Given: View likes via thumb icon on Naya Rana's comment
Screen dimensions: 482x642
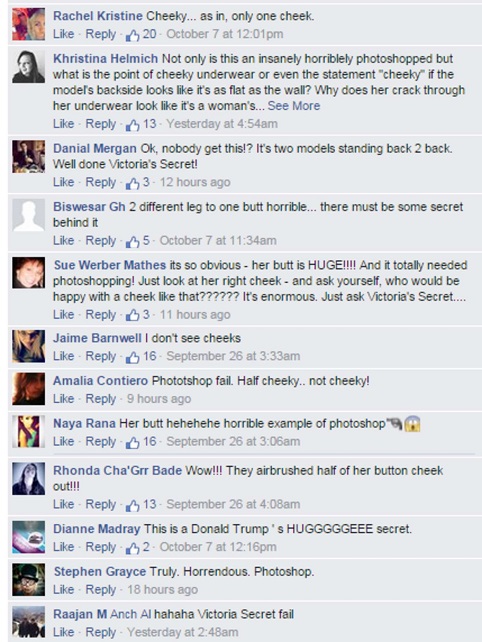Looking at the screenshot, I should pyautogui.click(x=132, y=443).
